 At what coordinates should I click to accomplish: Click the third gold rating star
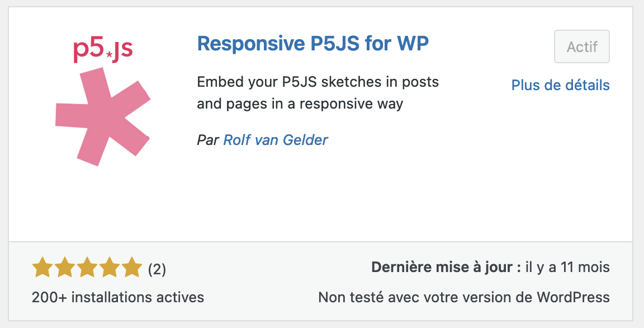click(87, 267)
